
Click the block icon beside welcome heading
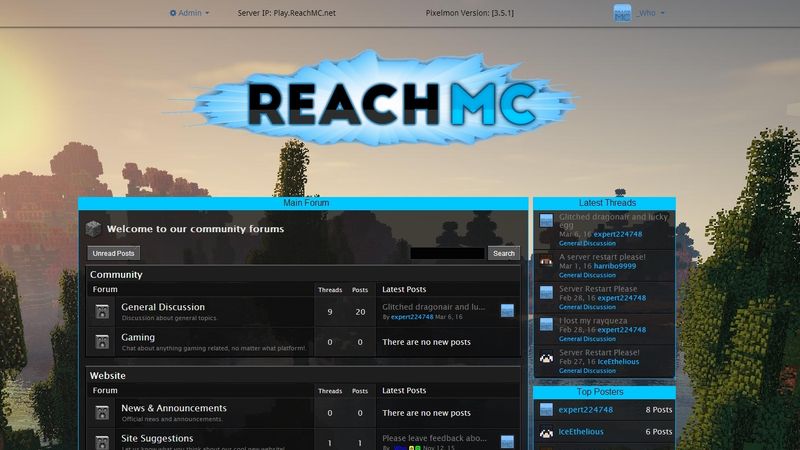(x=93, y=229)
